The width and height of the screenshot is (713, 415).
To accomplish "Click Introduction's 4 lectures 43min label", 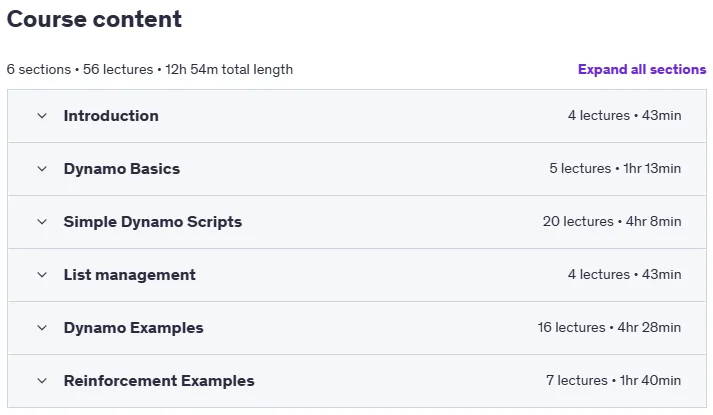I will [x=624, y=115].
